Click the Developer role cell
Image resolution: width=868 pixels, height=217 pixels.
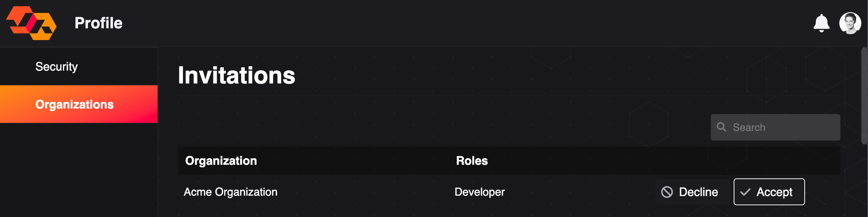pos(480,192)
